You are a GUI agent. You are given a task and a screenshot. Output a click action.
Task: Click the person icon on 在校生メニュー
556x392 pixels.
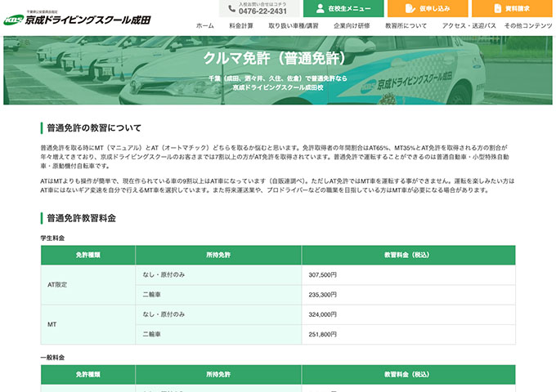click(x=320, y=8)
